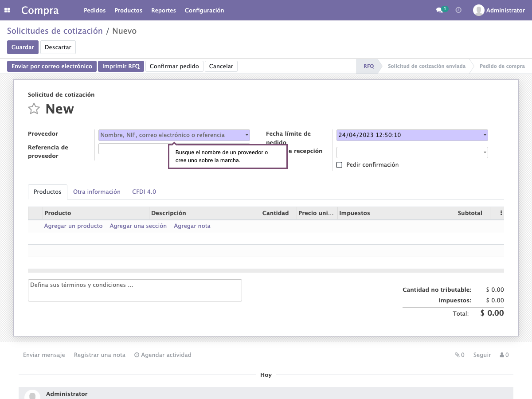
Task: Click the Guardar button
Action: [x=23, y=47]
